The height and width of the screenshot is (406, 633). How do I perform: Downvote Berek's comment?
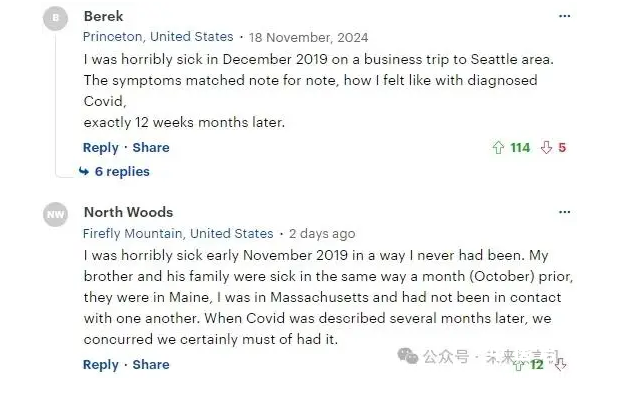click(546, 147)
